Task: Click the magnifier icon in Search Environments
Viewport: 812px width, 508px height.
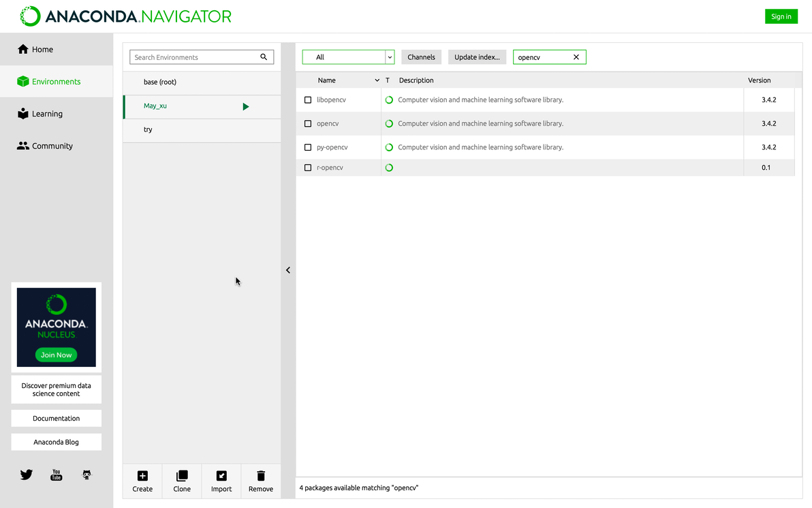Action: [x=264, y=57]
